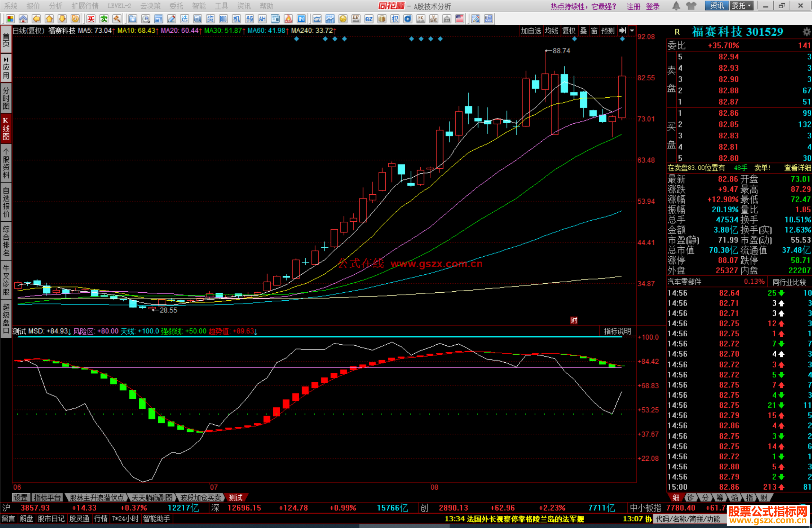Open the IPO toolbar icon
812x528 pixels.
pyautogui.click(x=301, y=19)
